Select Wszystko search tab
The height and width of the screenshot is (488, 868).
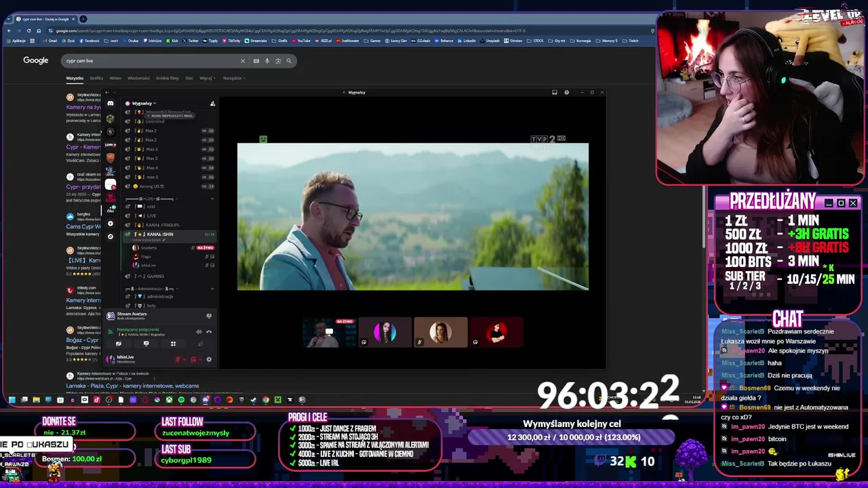click(x=75, y=78)
